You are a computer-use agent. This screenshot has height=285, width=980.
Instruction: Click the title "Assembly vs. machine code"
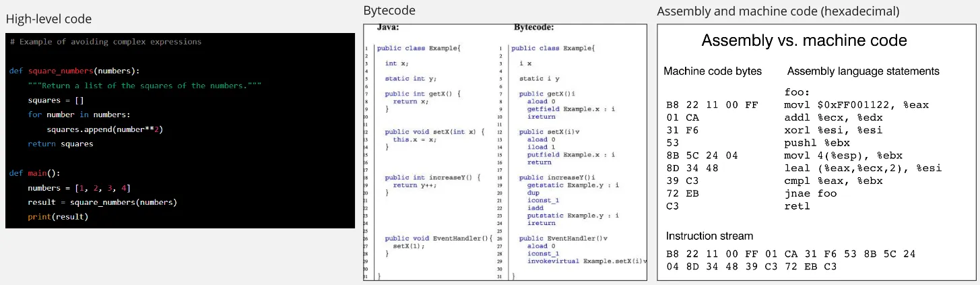click(804, 40)
